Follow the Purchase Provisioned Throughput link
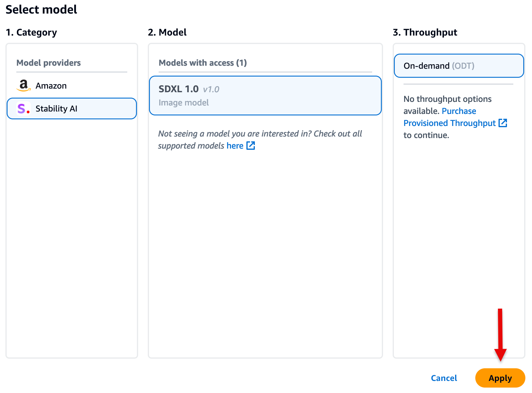 point(449,123)
